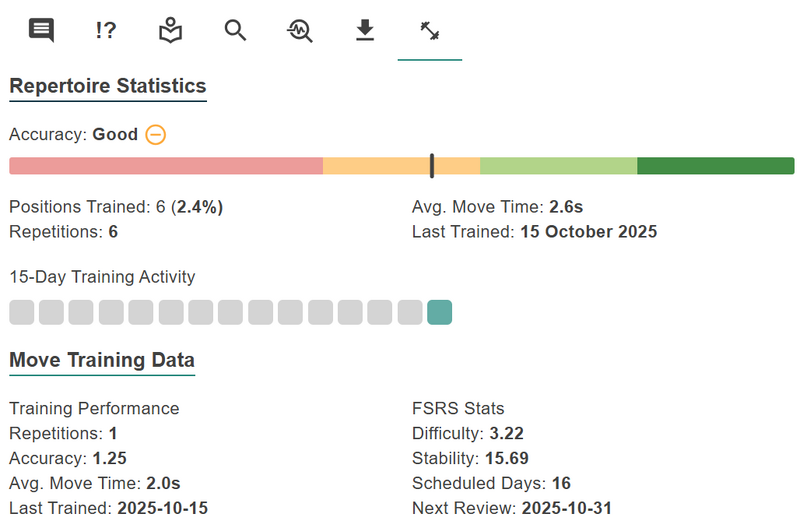Click the black accuracy marker line

(x=432, y=166)
